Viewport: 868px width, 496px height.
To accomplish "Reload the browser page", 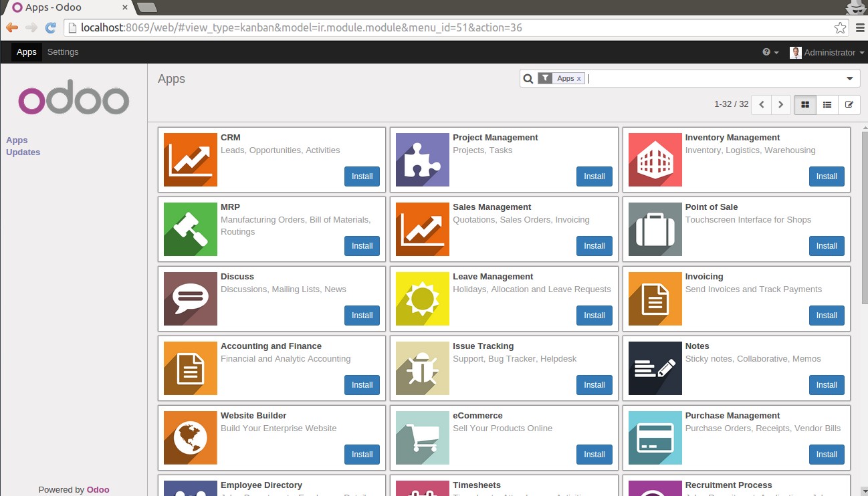I will (x=50, y=27).
